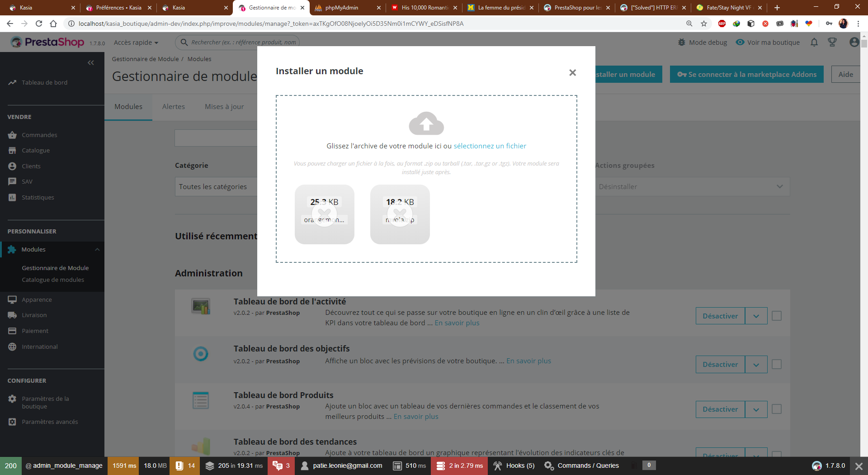Désactiver Tableau de bord des objectifs

pos(720,364)
